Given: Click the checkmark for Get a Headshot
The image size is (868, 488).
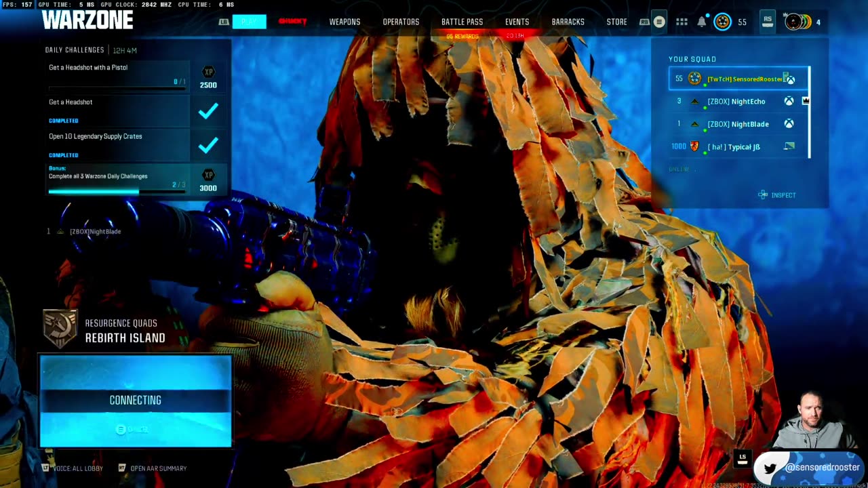Looking at the screenshot, I should click(x=208, y=110).
